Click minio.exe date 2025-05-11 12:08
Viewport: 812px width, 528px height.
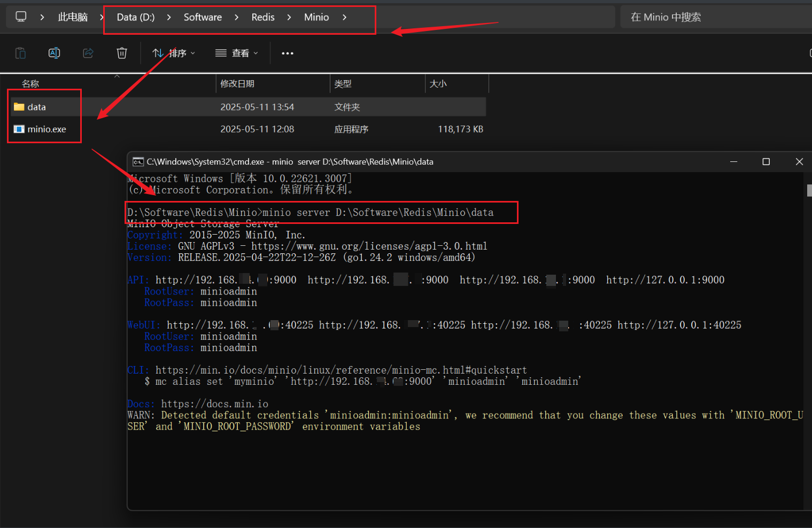click(x=257, y=129)
